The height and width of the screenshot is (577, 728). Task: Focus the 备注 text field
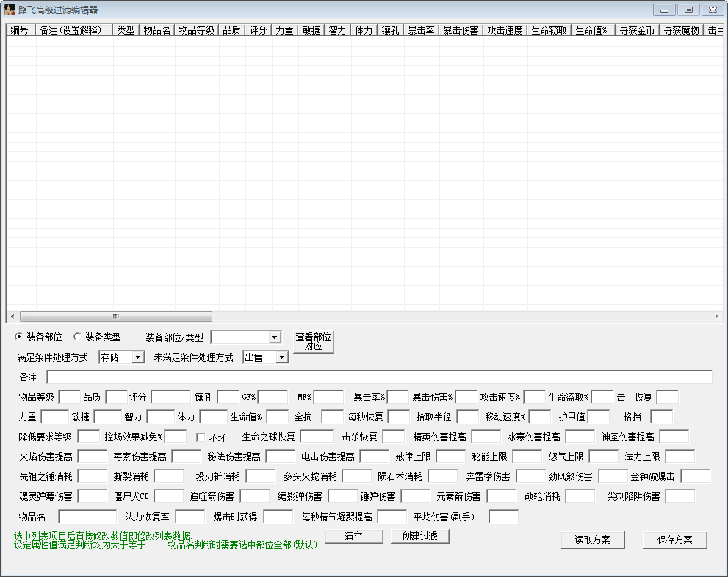click(x=379, y=377)
